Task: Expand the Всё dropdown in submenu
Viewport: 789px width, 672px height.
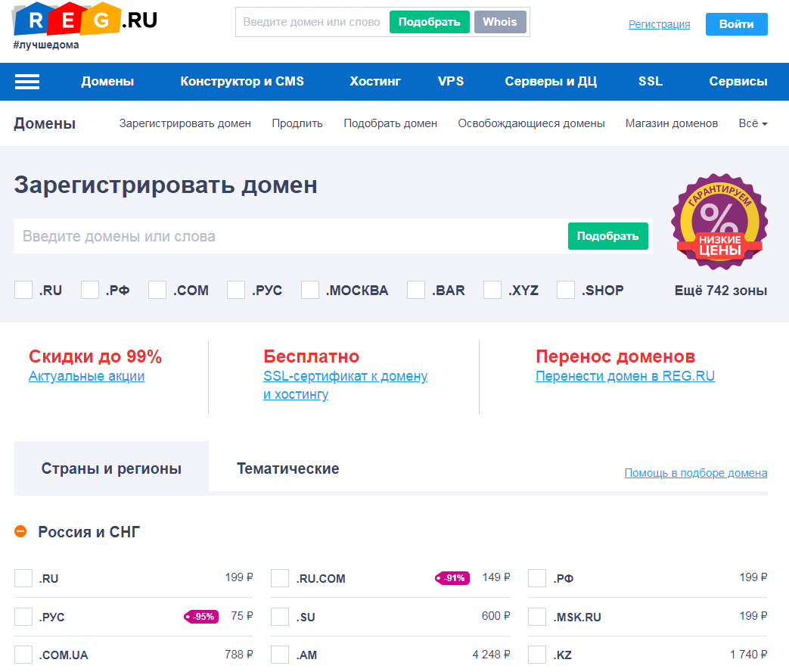Action: (x=753, y=123)
